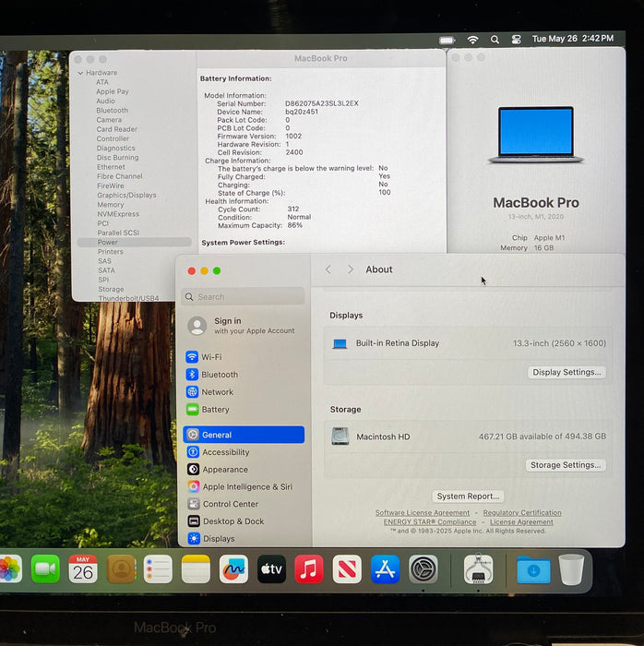
Task: Click Macintosh HD drive icon
Action: 340,436
